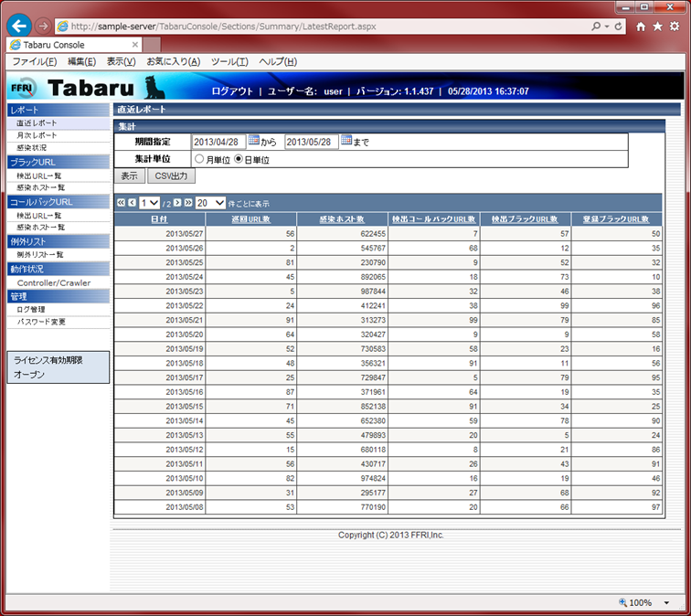Open the end date calendar picker
691x616 pixels.
[346, 141]
